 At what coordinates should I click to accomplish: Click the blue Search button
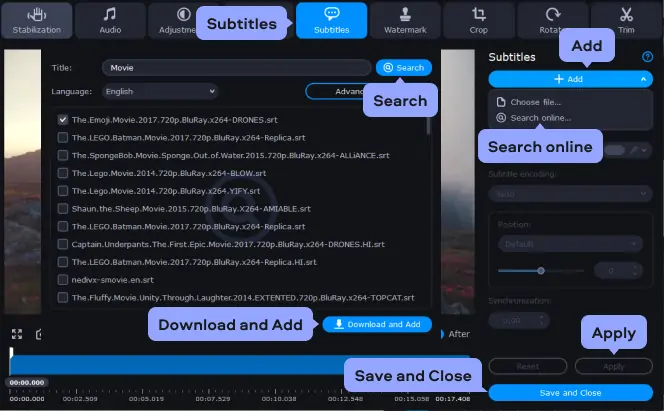[x=404, y=68]
